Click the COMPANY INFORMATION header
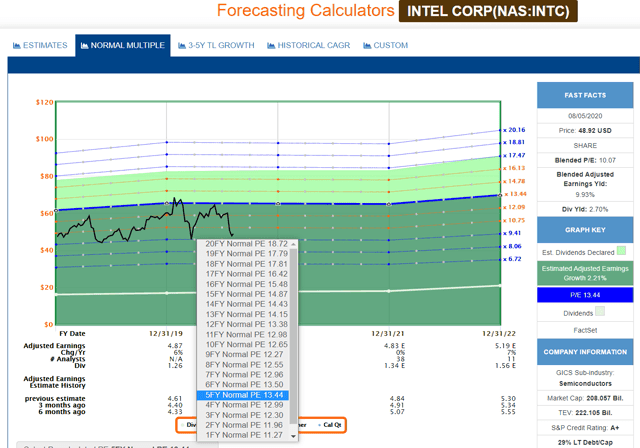 pyautogui.click(x=585, y=352)
